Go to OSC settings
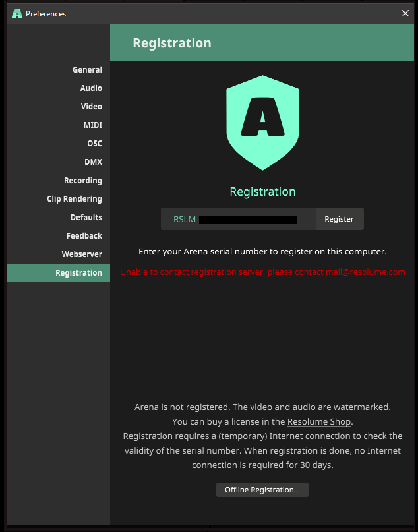The height and width of the screenshot is (532, 418). coord(94,144)
